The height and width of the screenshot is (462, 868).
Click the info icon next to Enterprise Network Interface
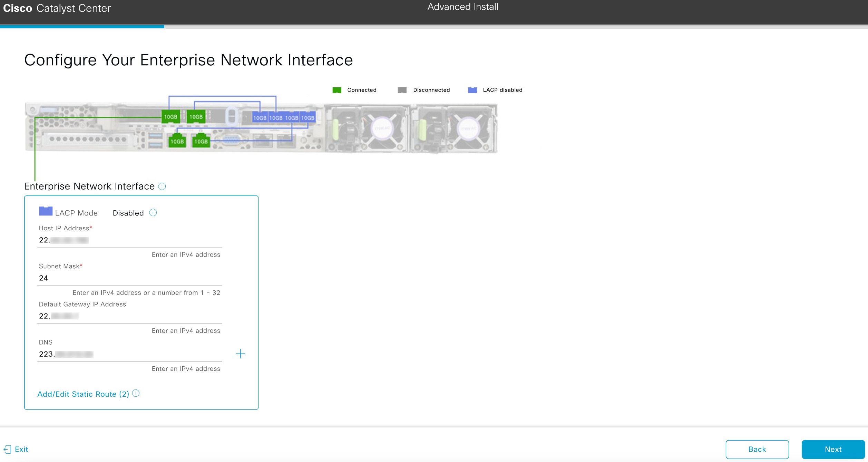pos(162,186)
